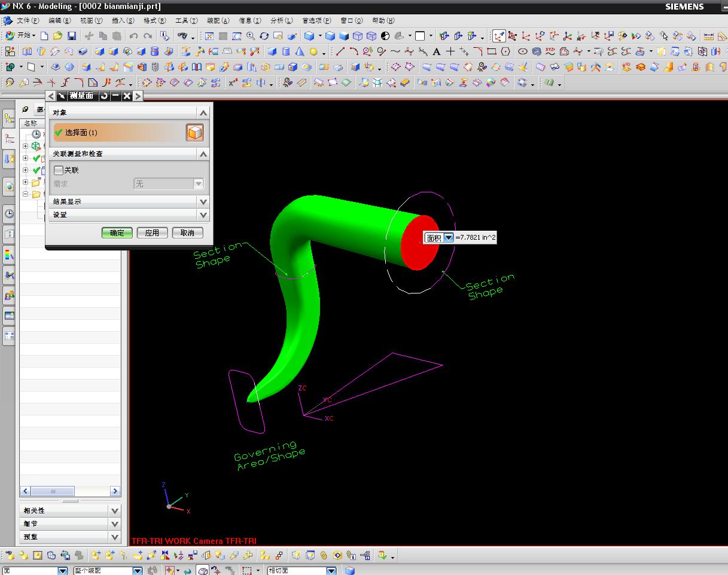Expand the 设置 section

(203, 215)
